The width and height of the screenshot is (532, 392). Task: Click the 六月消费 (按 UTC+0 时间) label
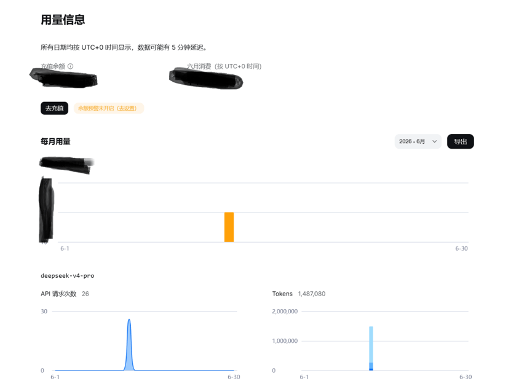pos(224,66)
